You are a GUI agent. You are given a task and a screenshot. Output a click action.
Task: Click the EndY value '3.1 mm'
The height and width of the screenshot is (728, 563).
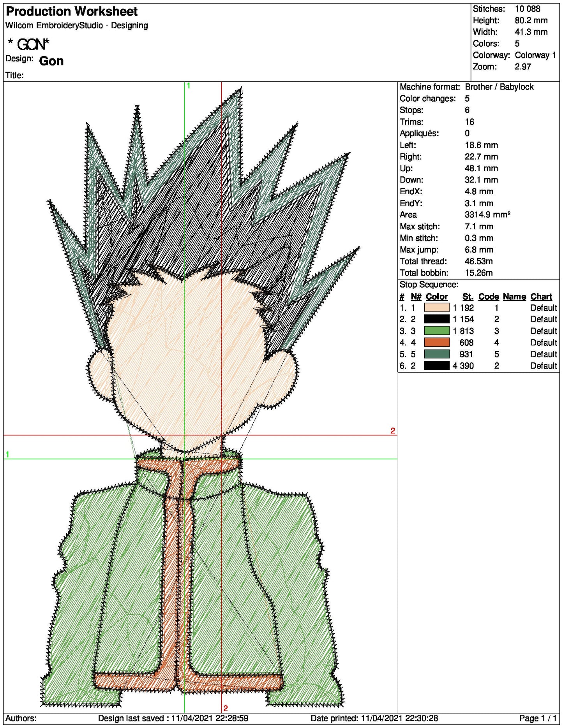(479, 203)
